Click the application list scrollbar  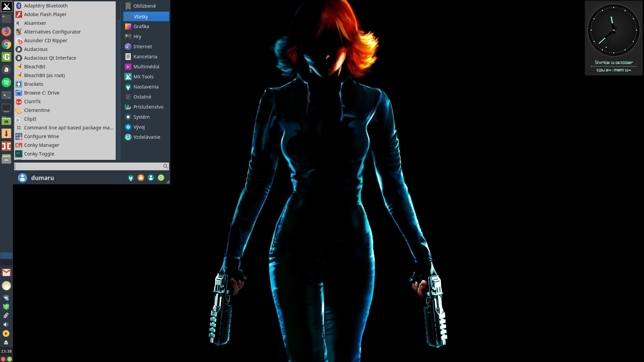(118, 10)
